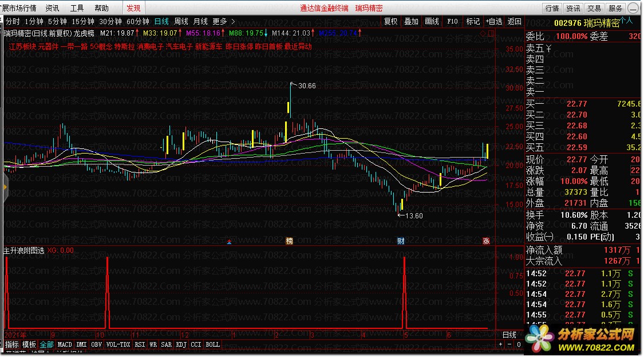
Task: Click the yellow arrow handle on left edge
Action: click(x=5, y=187)
